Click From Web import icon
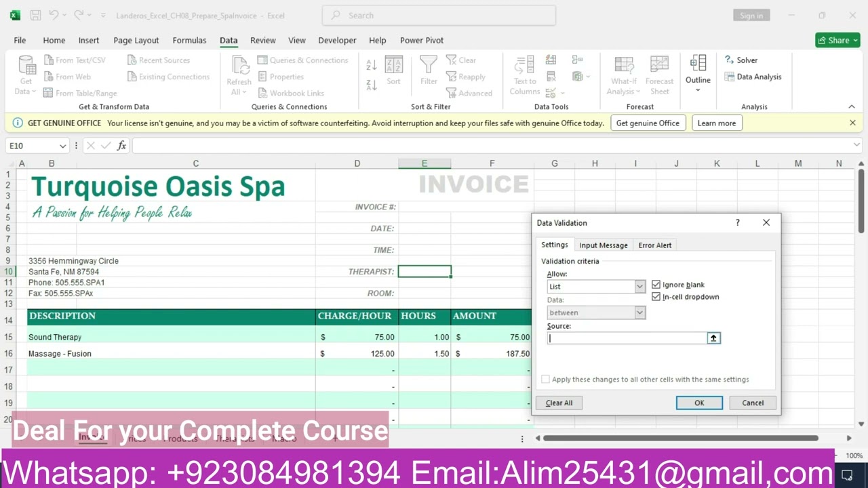 point(49,77)
